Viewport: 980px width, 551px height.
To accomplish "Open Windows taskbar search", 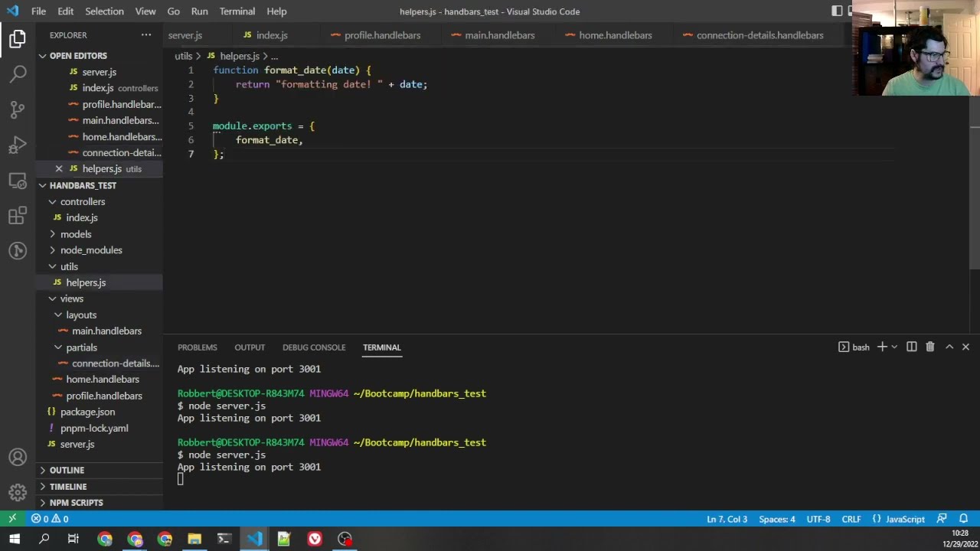I will coord(44,539).
